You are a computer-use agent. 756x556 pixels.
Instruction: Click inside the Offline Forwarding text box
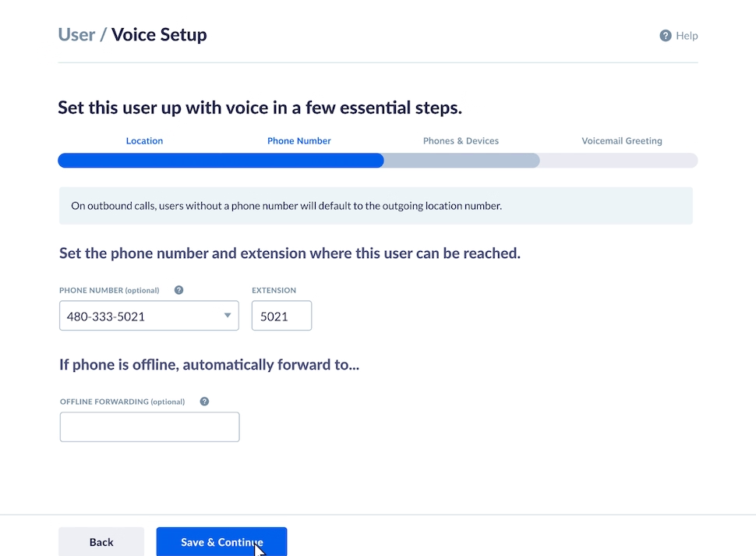[x=148, y=427]
